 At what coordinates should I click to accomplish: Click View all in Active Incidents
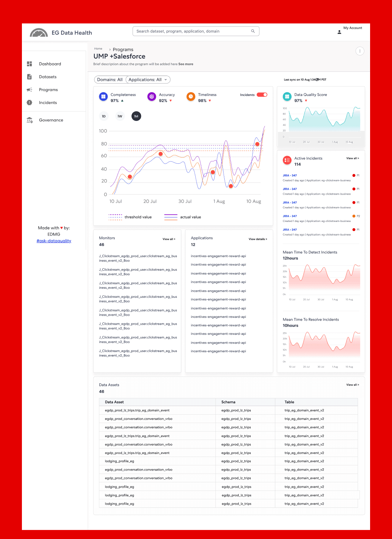point(353,158)
